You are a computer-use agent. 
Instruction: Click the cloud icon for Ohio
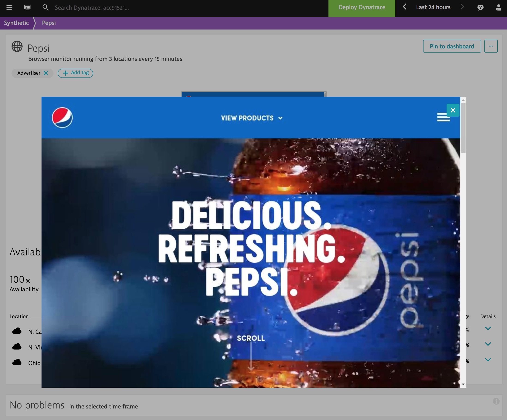(17, 362)
